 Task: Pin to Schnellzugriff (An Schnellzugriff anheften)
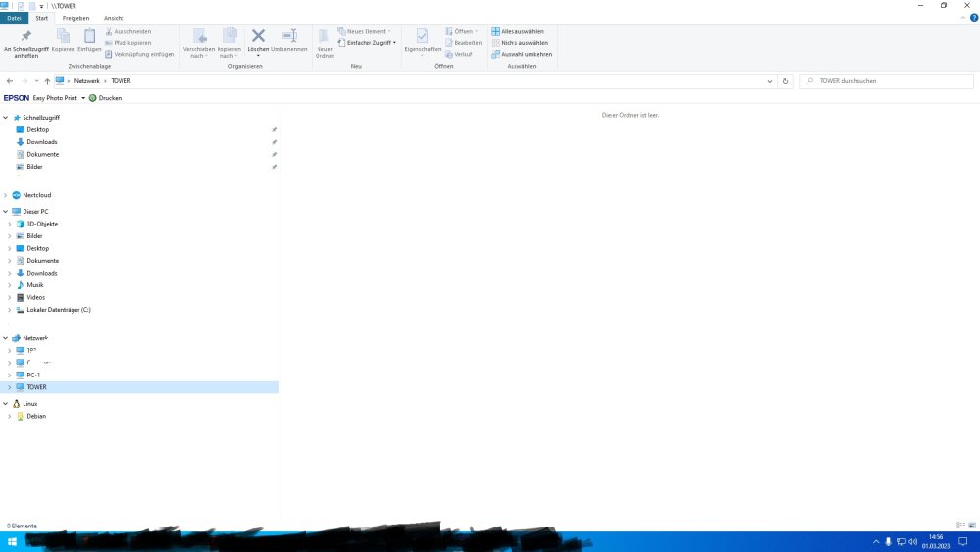click(25, 44)
